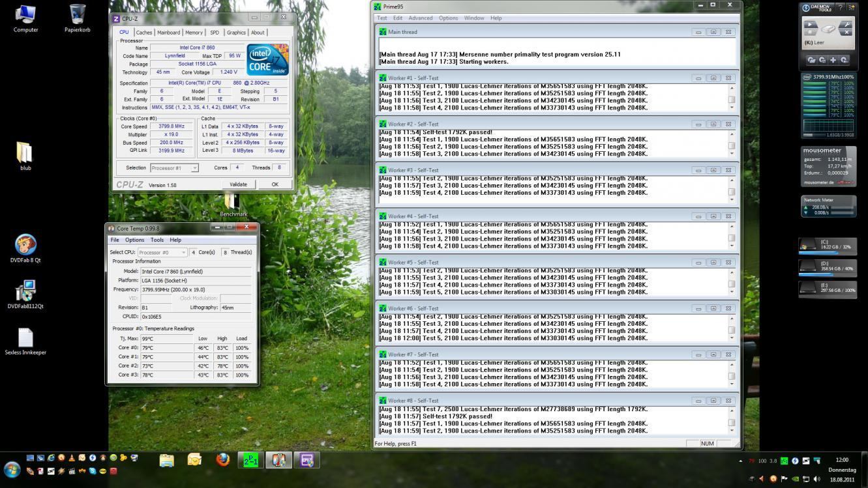Switch to Prime95 via taskbar button
Screen dimensions: 868x488
pos(250,461)
